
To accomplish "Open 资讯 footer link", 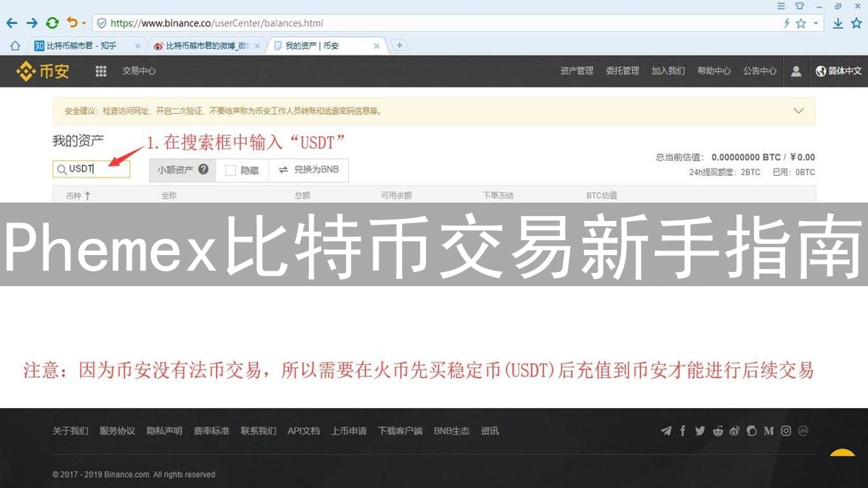I will click(489, 431).
